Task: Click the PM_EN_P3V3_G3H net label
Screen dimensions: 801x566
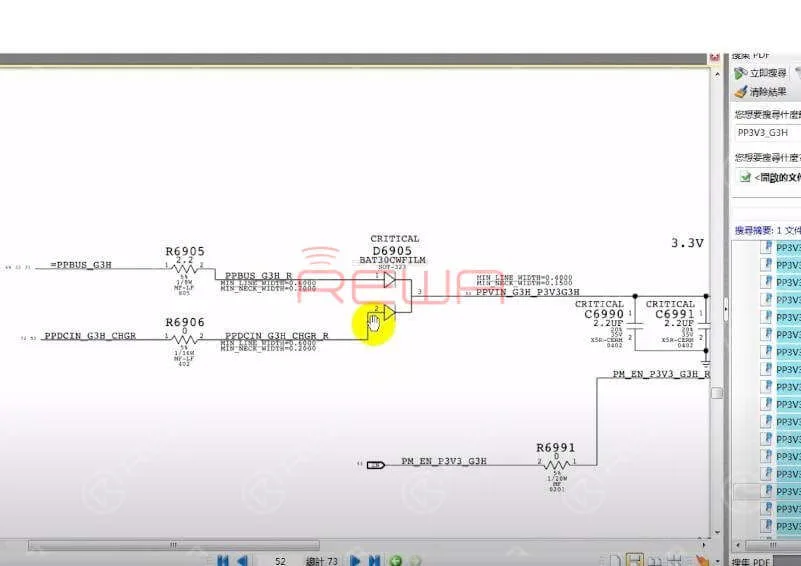Action: click(x=444, y=461)
